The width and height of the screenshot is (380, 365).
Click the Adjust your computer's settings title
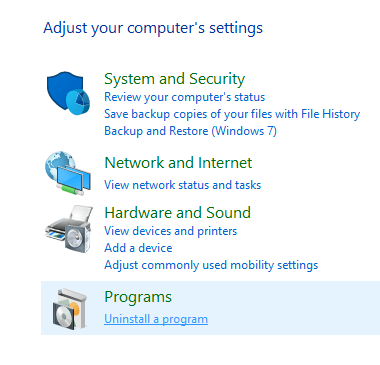pos(153,28)
